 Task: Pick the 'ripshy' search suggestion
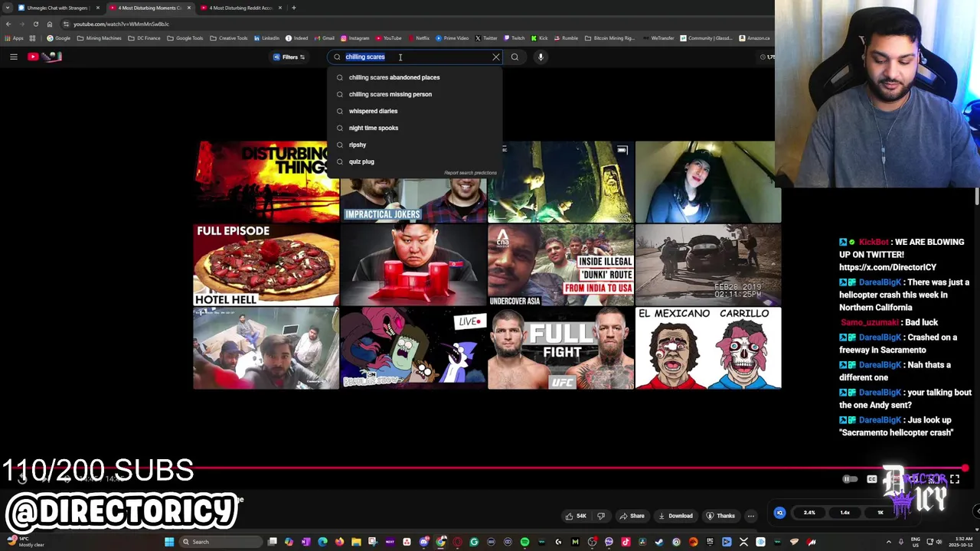[x=415, y=145]
